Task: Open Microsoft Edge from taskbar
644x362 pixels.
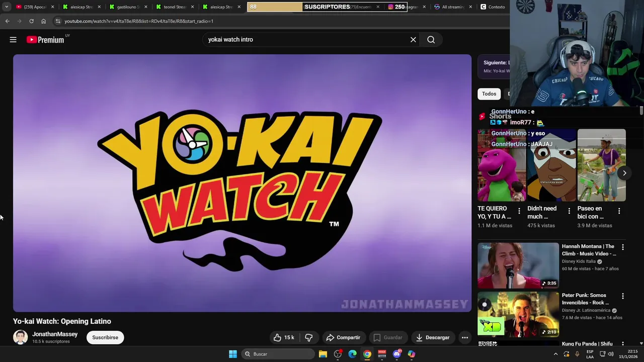Action: [x=352, y=354]
